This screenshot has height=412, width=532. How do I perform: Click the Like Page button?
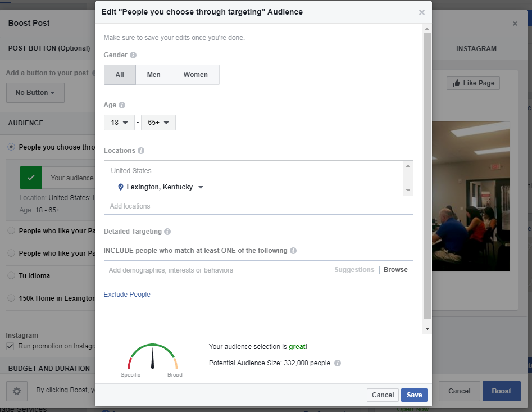pos(474,83)
